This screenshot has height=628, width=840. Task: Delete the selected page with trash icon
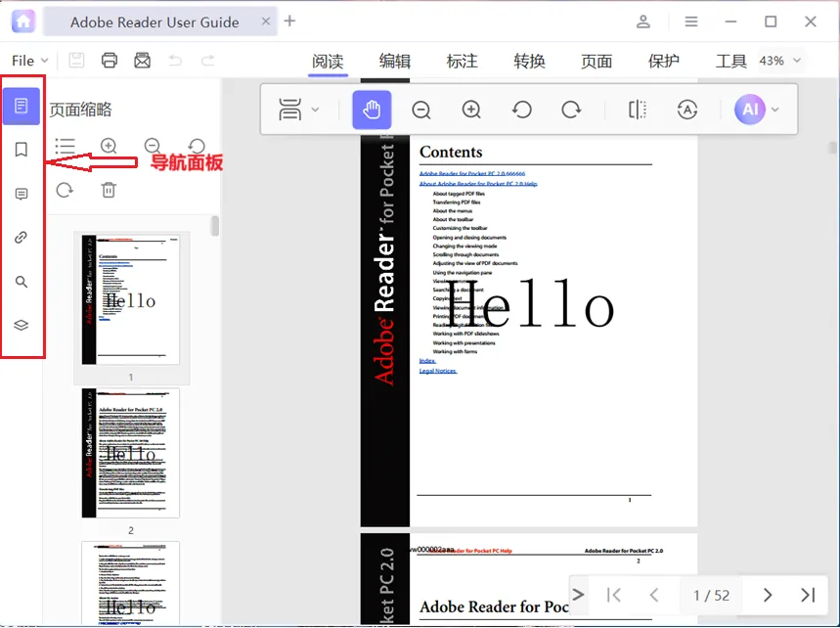tap(109, 190)
